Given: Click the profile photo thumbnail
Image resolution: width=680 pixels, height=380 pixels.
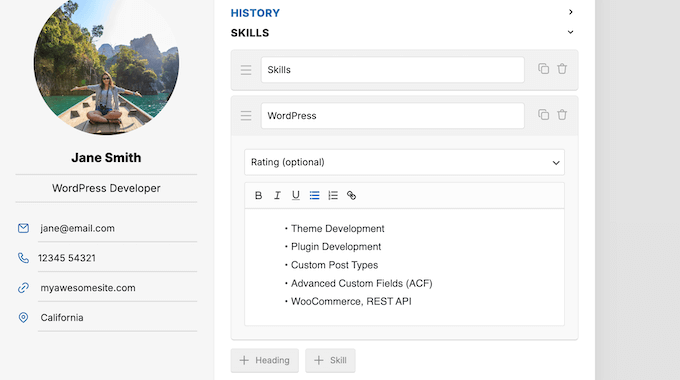Looking at the screenshot, I should [106, 64].
